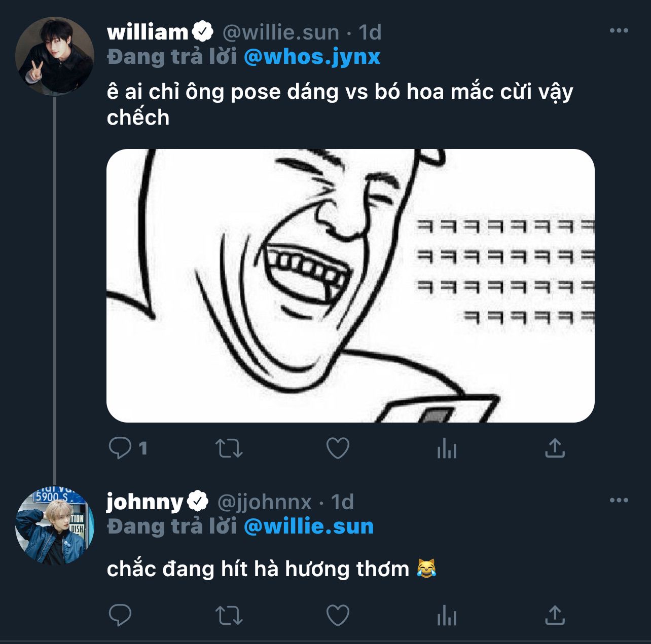Open more options on william's tweet

coord(619,31)
